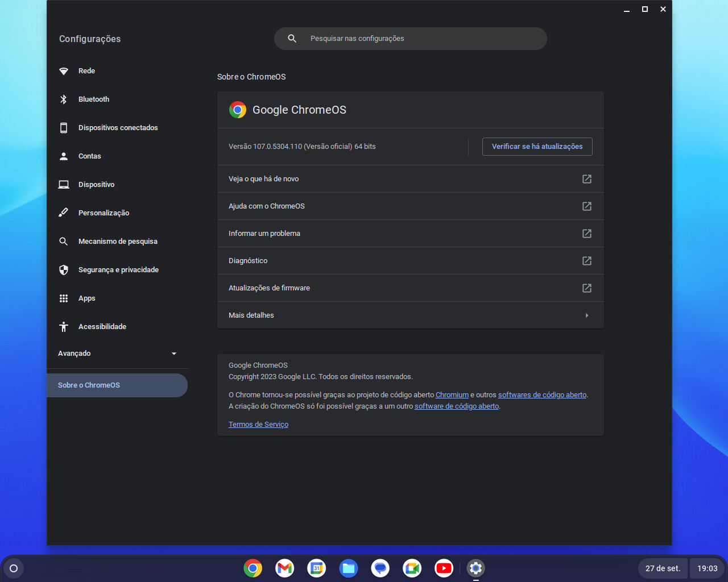Viewport: 728px width, 582px height.
Task: Go to Personalização settings label
Action: coord(104,213)
